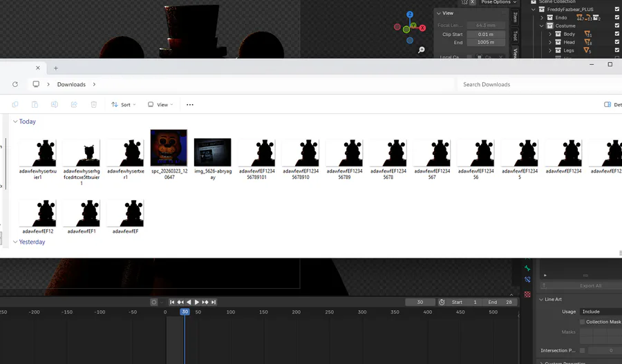The height and width of the screenshot is (364, 622).
Task: Open the Sort dropdown in Explorer
Action: pyautogui.click(x=124, y=105)
